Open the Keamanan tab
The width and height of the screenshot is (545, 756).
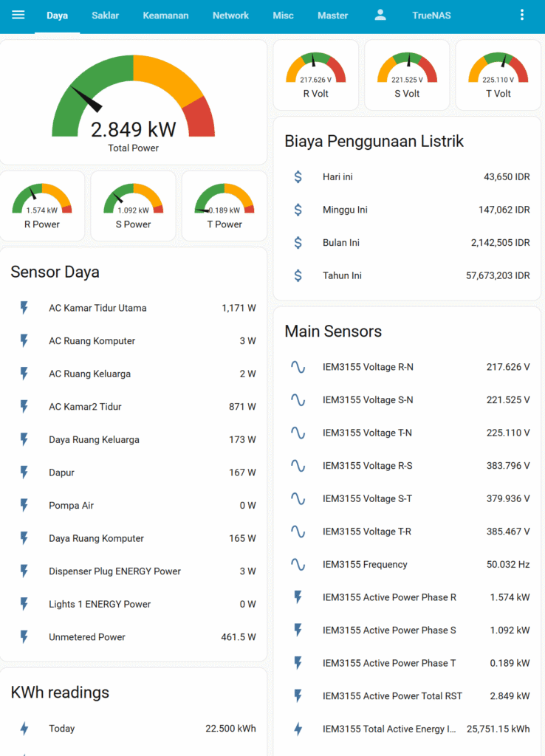tap(165, 16)
